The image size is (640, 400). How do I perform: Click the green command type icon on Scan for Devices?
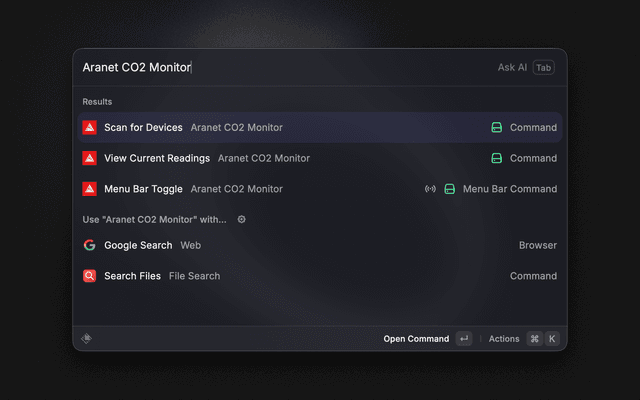[x=496, y=128]
